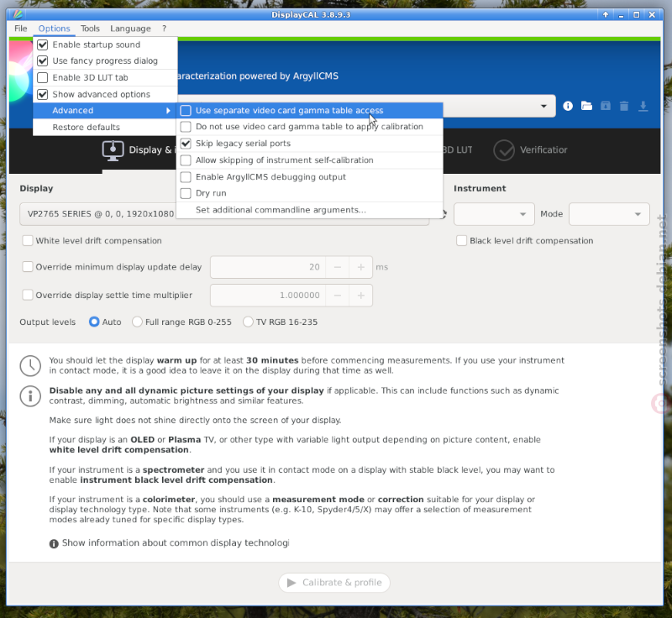Choose Restore defaults from Options menu
The width and height of the screenshot is (672, 618).
point(105,127)
